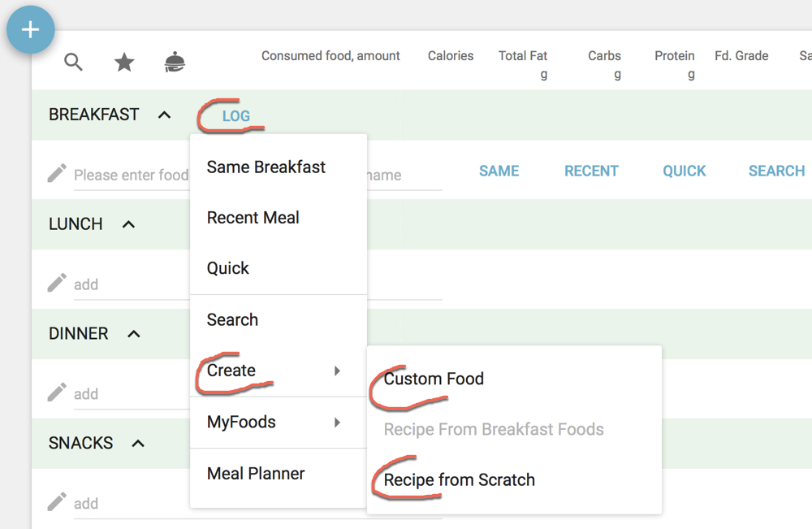Choose Recipe from Scratch option
The height and width of the screenshot is (529, 812).
click(459, 480)
